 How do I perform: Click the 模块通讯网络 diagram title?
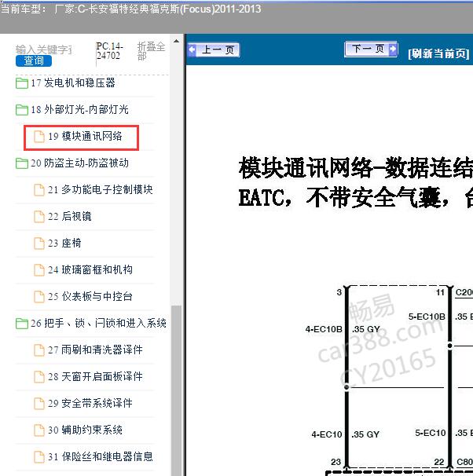[356, 183]
